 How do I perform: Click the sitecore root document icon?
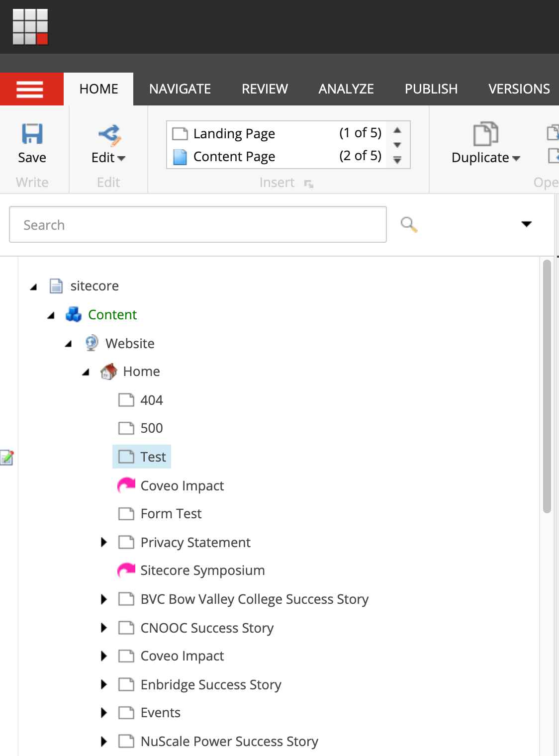(56, 286)
